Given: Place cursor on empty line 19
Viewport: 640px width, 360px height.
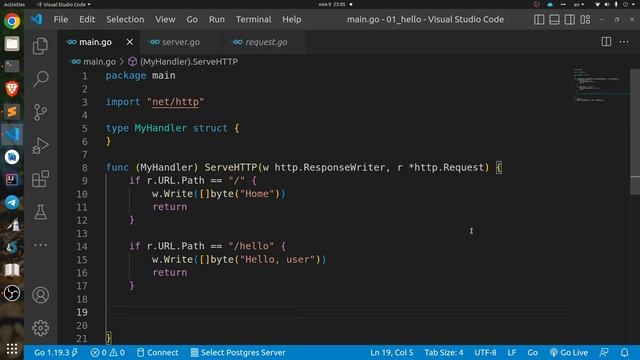Looking at the screenshot, I should [x=339, y=312].
